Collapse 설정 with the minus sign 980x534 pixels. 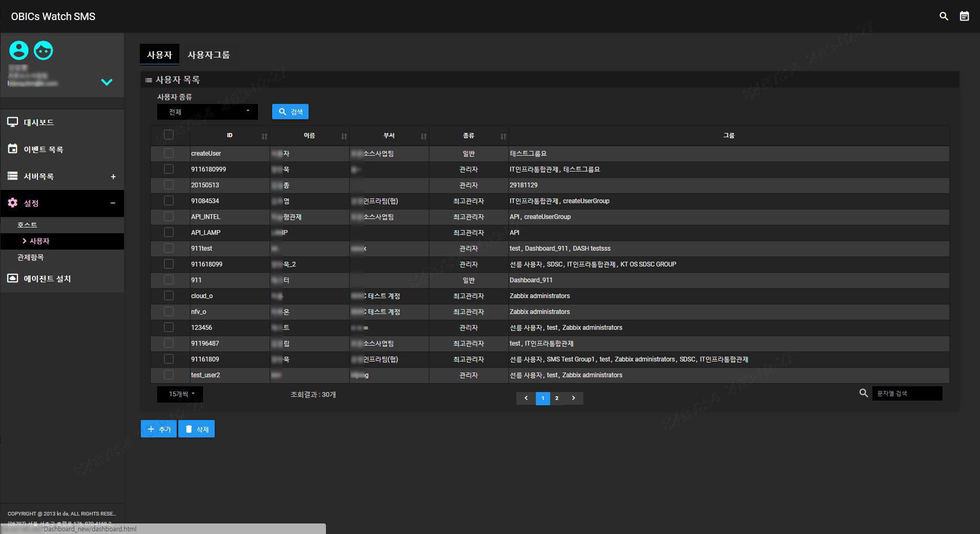coord(113,203)
